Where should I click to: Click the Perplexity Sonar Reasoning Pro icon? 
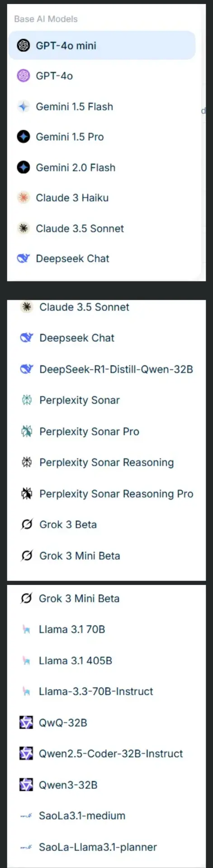coord(27,493)
